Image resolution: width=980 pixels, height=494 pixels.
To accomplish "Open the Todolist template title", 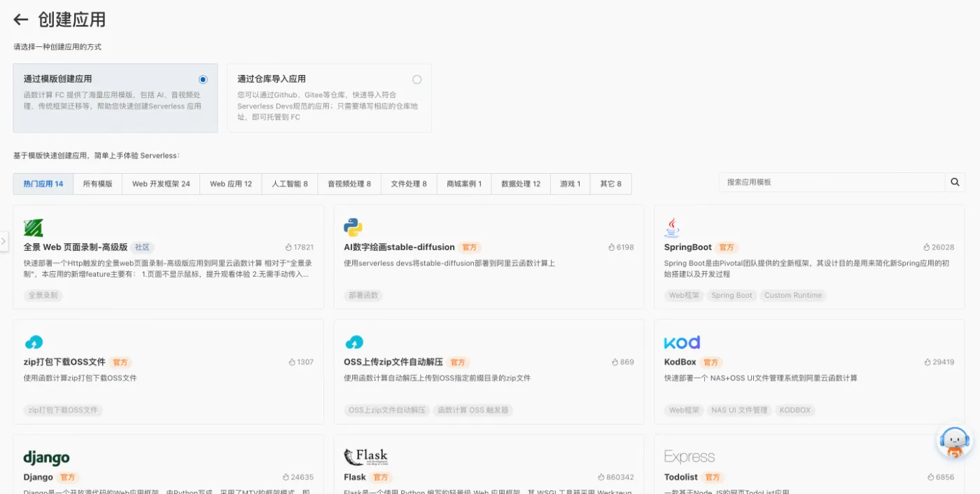I will coord(681,477).
